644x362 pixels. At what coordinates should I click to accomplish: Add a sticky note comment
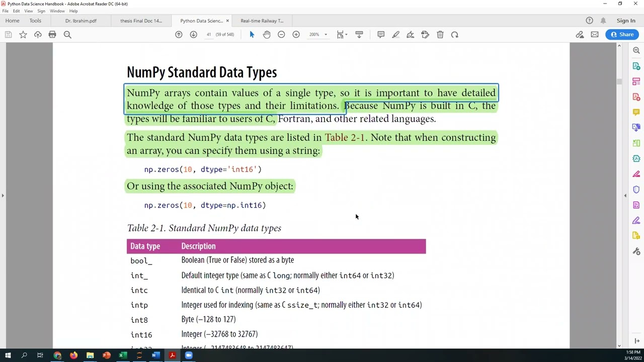point(381,35)
